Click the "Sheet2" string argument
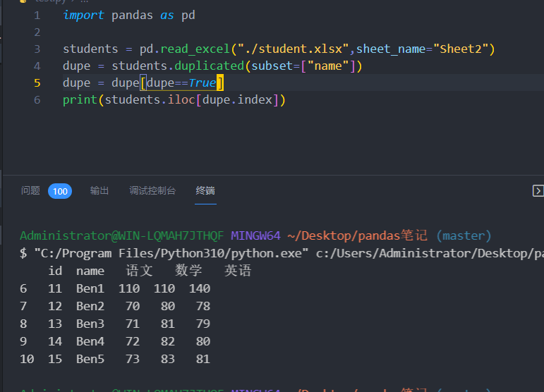 click(x=461, y=49)
